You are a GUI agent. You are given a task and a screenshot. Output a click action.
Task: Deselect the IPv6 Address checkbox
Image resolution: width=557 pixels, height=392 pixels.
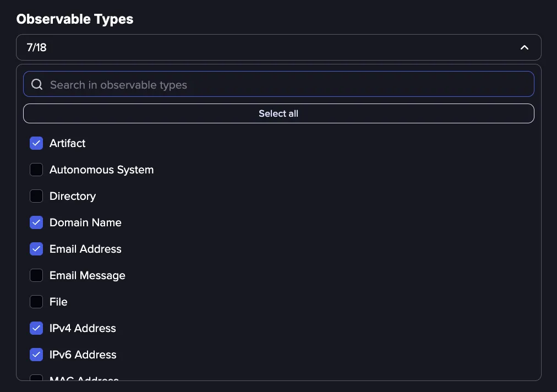pos(36,355)
